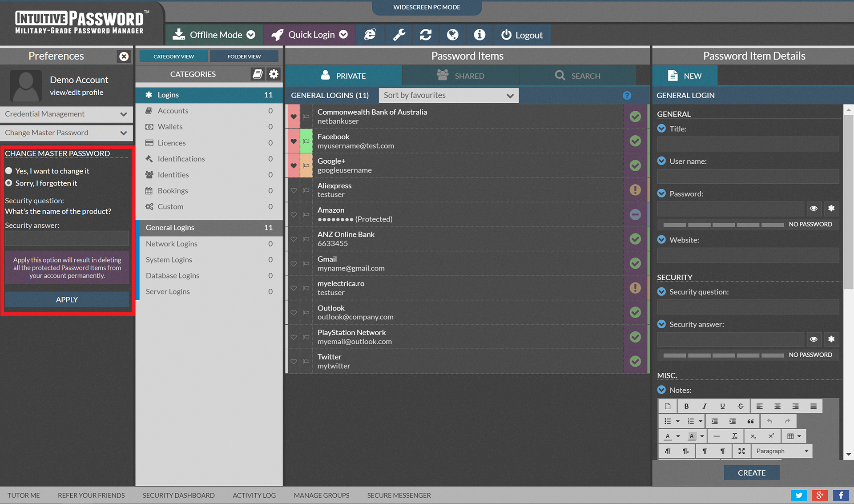This screenshot has height=504, width=854.
Task: Open the info icon in top toolbar
Action: coord(479,35)
